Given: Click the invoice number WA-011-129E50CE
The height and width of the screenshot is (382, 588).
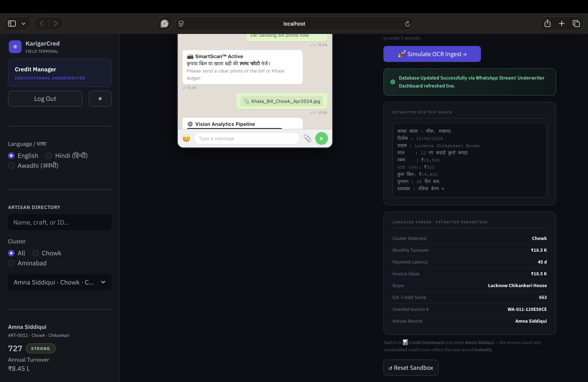Looking at the screenshot, I should (x=527, y=309).
